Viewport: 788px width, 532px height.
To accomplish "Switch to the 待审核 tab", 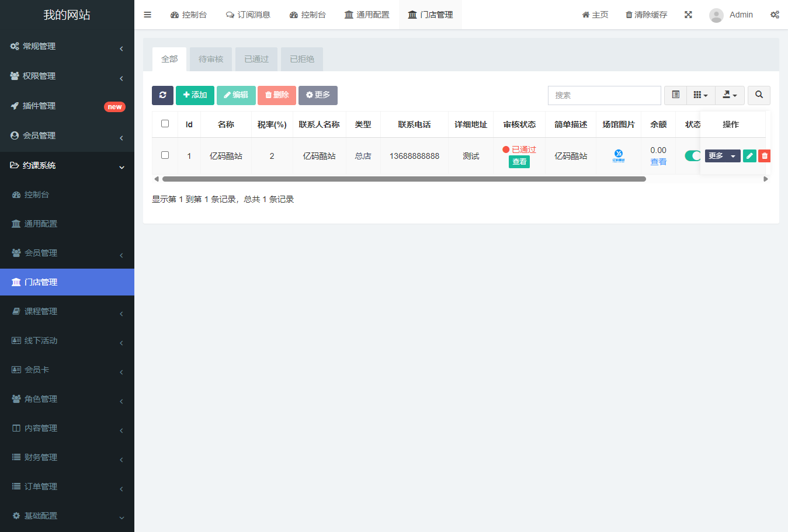I will (211, 59).
